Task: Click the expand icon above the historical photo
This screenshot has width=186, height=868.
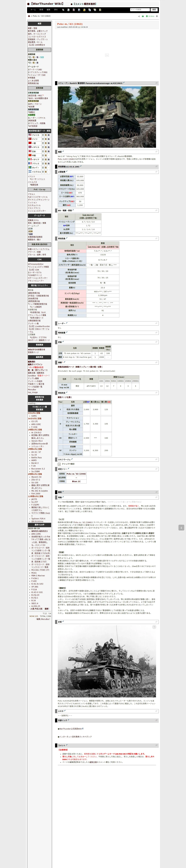Action: tap(154, 627)
